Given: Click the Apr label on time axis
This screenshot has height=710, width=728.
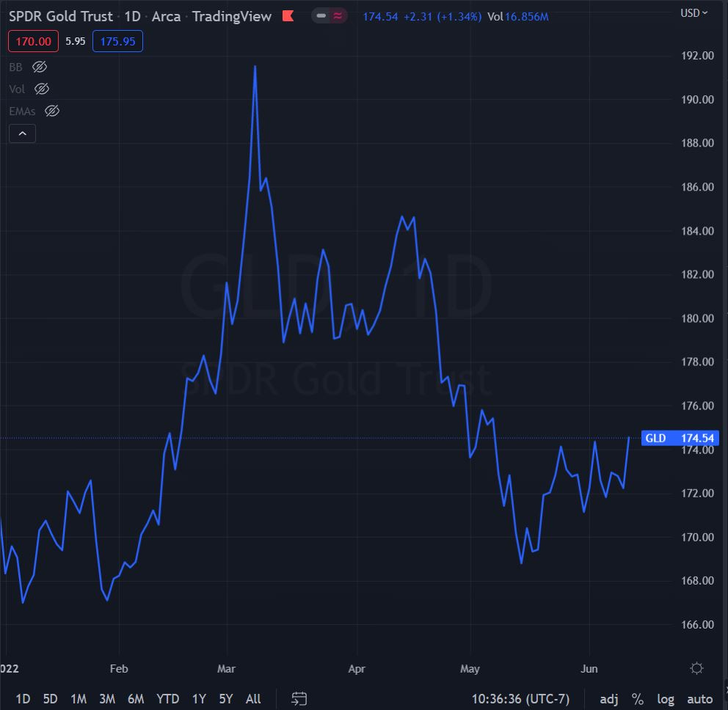Looking at the screenshot, I should [x=357, y=669].
